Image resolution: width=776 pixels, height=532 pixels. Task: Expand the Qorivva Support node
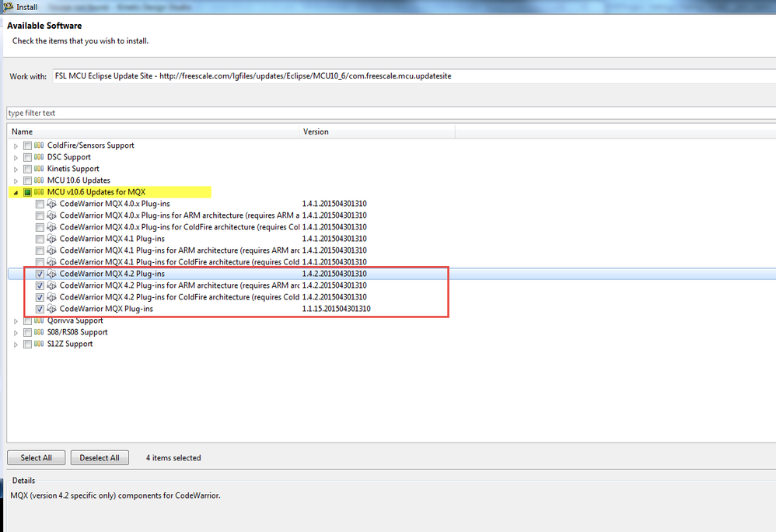(16, 321)
